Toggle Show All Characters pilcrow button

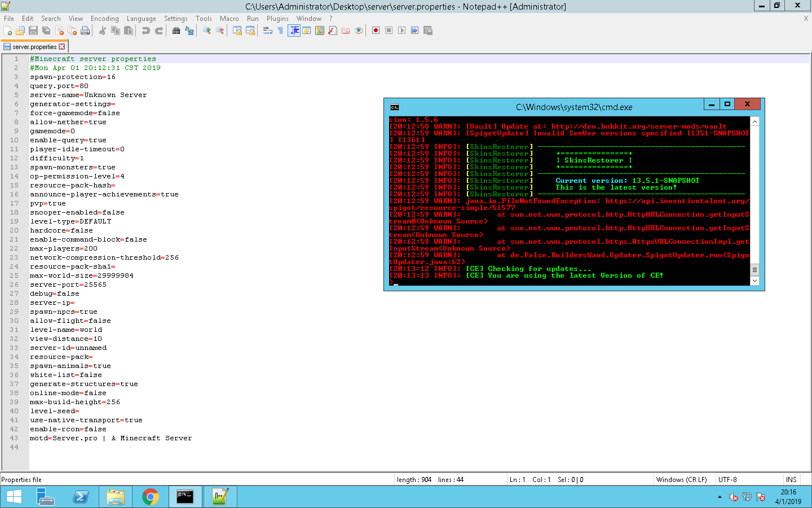click(280, 30)
